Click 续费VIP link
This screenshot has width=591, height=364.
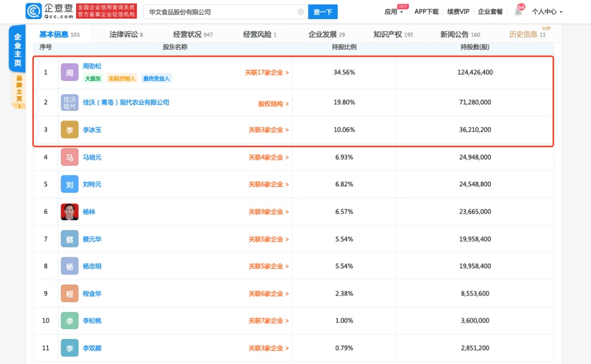(x=458, y=11)
